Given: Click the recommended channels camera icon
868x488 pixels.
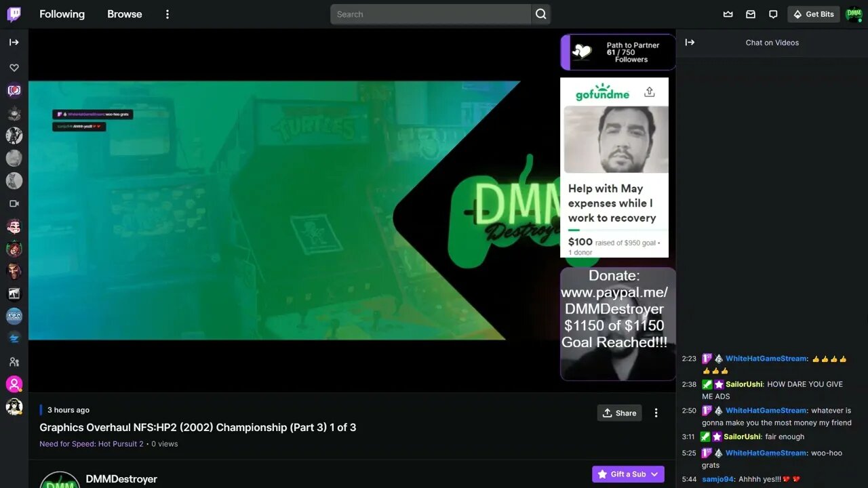Looking at the screenshot, I should coord(14,203).
